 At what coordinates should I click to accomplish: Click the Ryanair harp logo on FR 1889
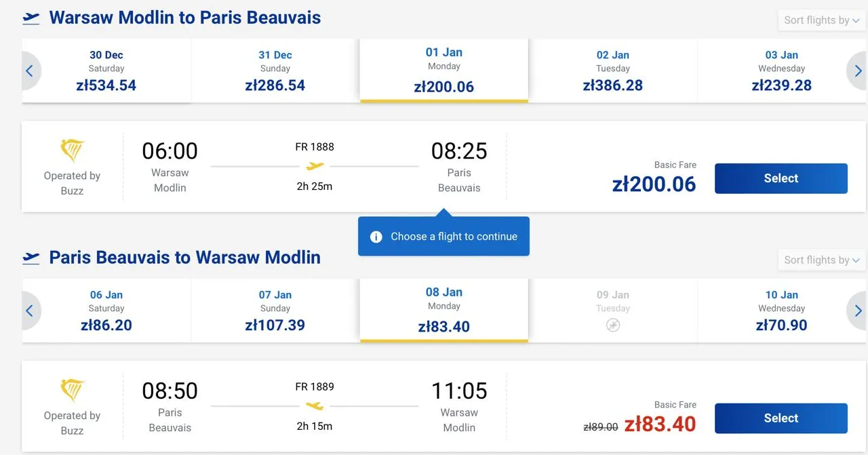72,391
